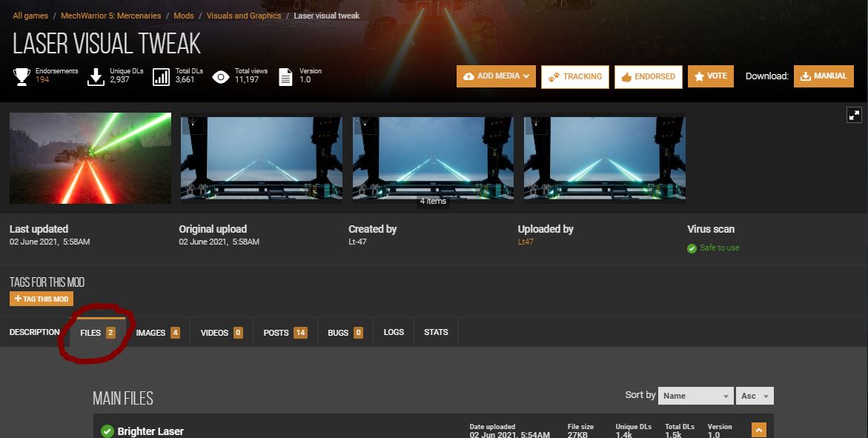
Task: Click the Safe to use virus scan link
Action: pos(719,248)
